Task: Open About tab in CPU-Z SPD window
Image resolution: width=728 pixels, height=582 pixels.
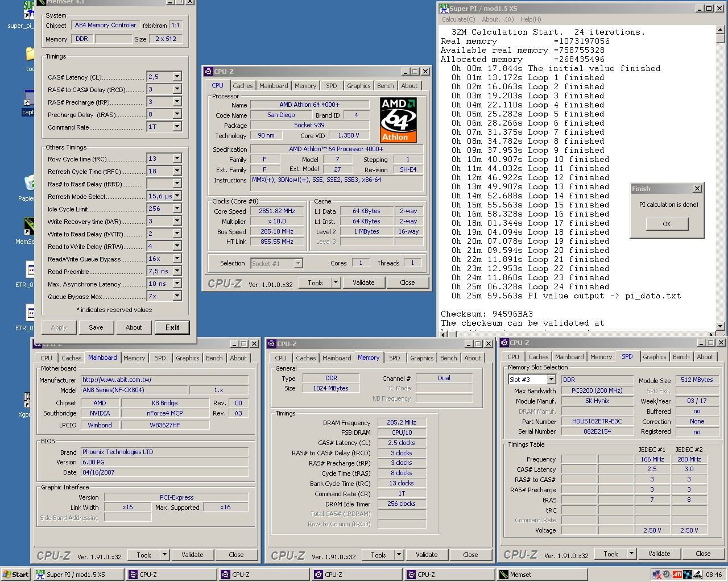Action: (x=705, y=357)
